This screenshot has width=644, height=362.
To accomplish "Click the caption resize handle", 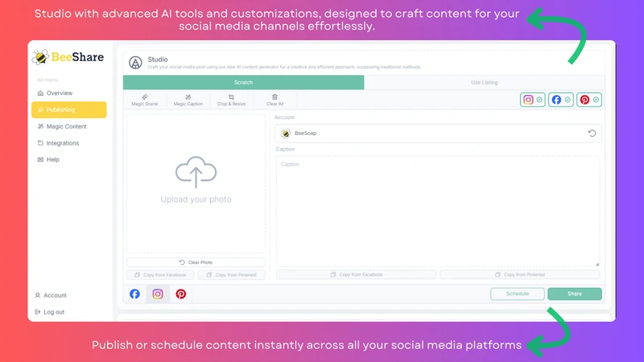I will pos(597,265).
